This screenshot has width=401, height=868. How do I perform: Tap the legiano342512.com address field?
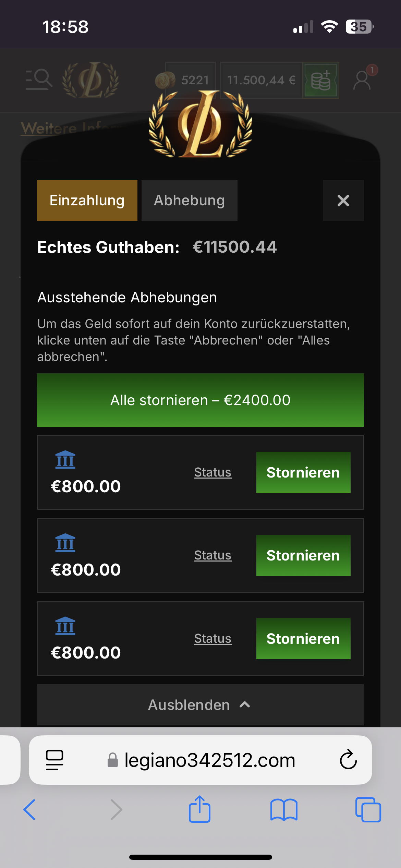point(209,760)
